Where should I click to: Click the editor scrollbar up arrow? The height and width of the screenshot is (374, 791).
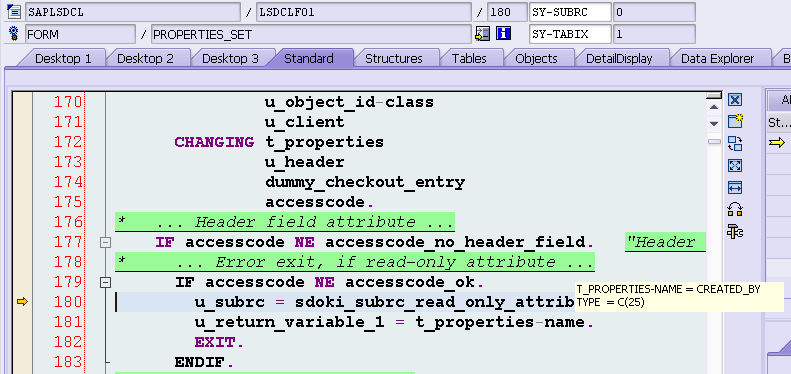pyautogui.click(x=713, y=107)
